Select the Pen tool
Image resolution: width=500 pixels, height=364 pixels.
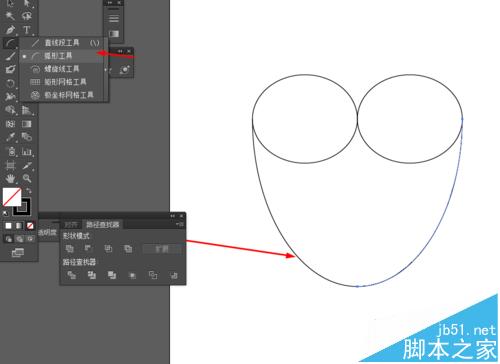(10, 30)
